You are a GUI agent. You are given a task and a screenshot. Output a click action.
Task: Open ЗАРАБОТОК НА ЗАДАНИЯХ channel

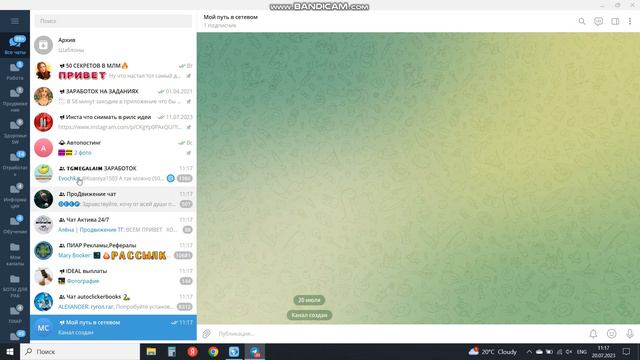click(x=113, y=96)
